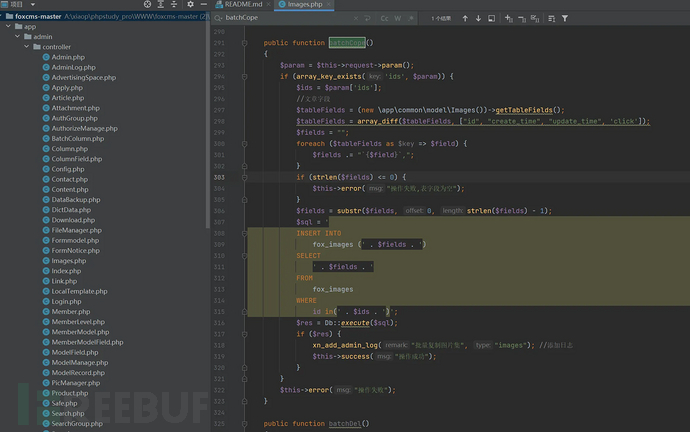This screenshot has height=432, width=690.
Task: Click the locate/select opened file icon
Action: (147, 5)
